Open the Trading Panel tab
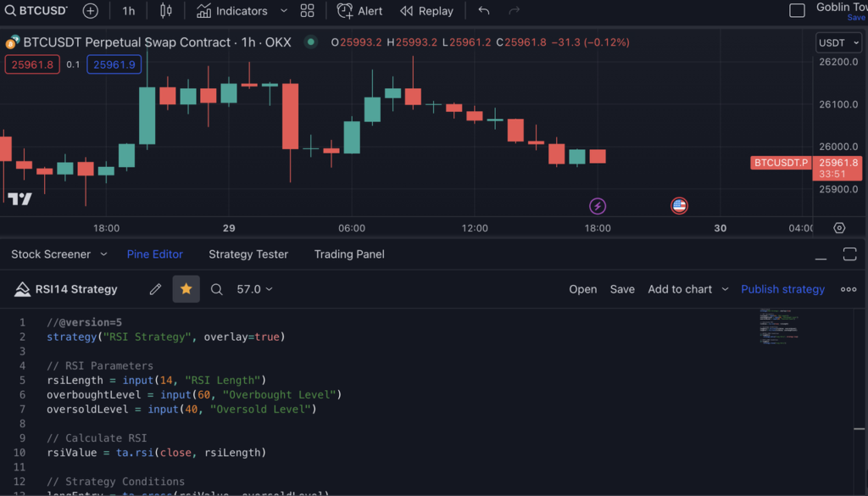 [x=348, y=254]
